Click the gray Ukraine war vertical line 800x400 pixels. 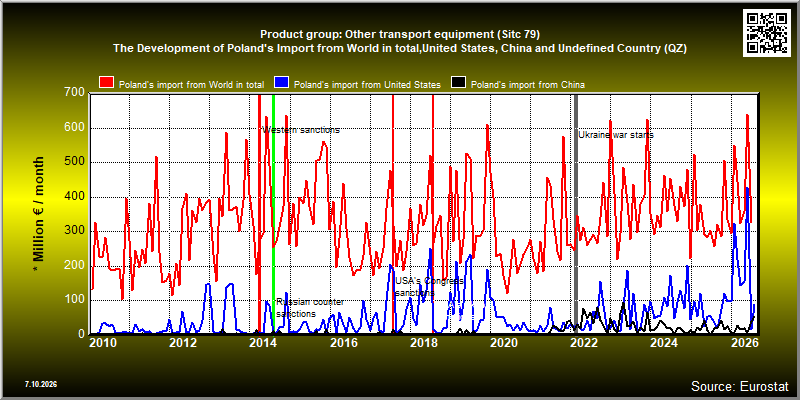click(x=576, y=214)
